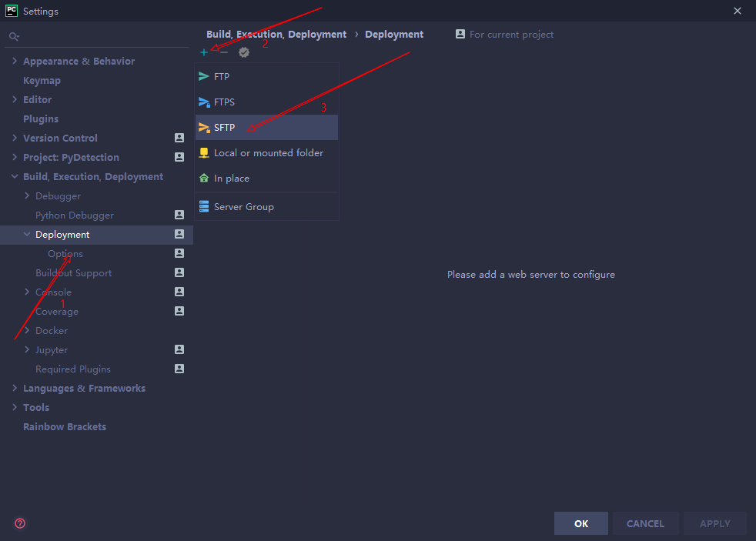Open the Plugins settings page
This screenshot has width=756, height=541.
coord(41,119)
